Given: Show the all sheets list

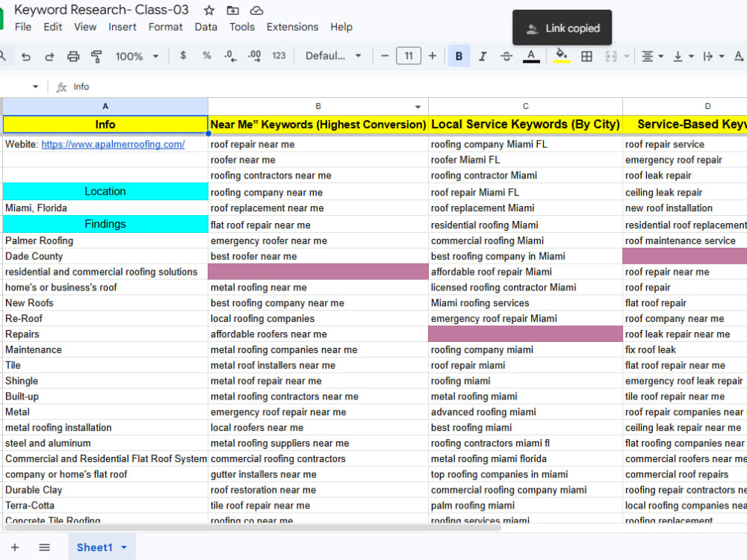Looking at the screenshot, I should point(44,547).
